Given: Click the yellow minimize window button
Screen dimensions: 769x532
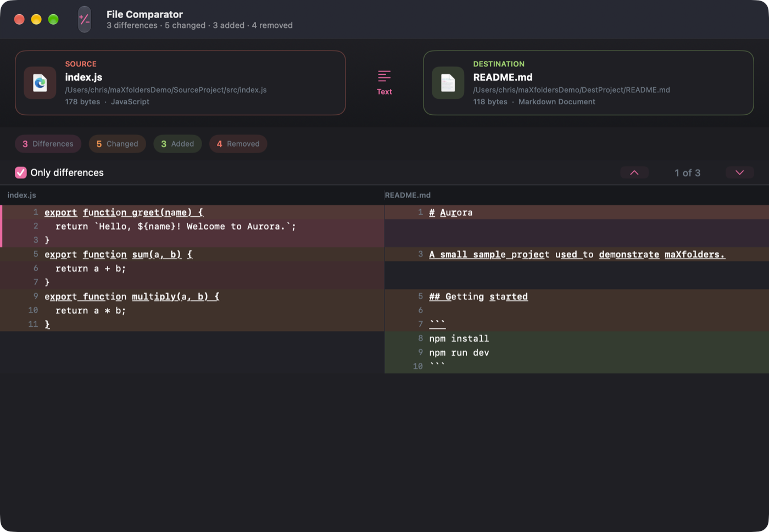Looking at the screenshot, I should (36, 19).
